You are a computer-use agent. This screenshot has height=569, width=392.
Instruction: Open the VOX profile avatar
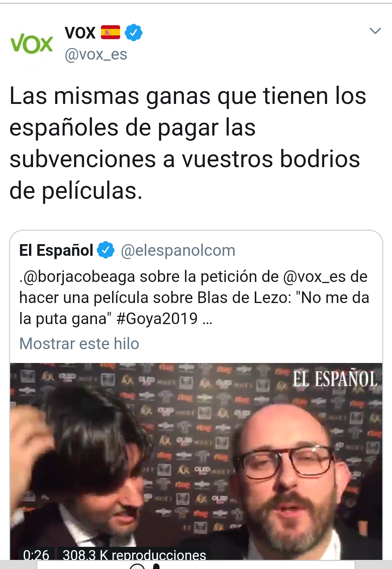click(32, 44)
